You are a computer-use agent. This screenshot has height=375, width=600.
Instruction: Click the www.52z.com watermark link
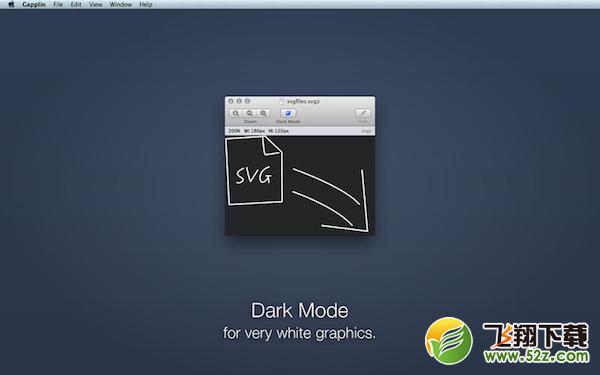[536, 357]
